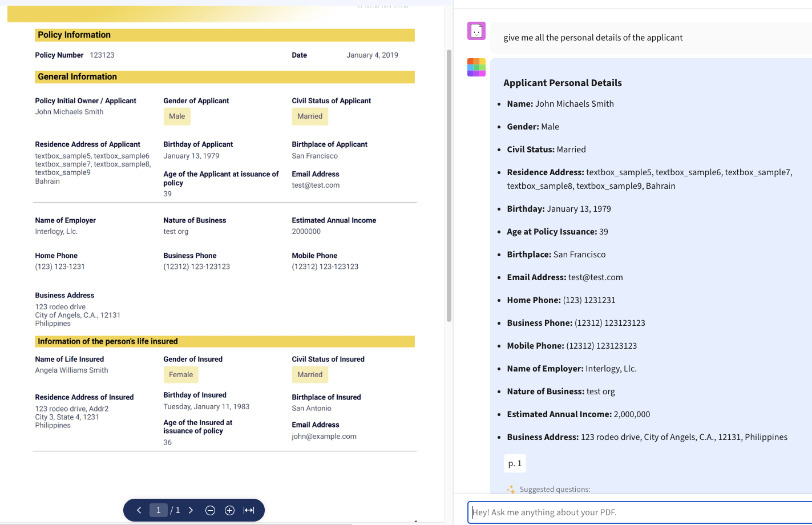Click the john@example.com email in the PDF
This screenshot has height=525, width=812.
click(324, 437)
